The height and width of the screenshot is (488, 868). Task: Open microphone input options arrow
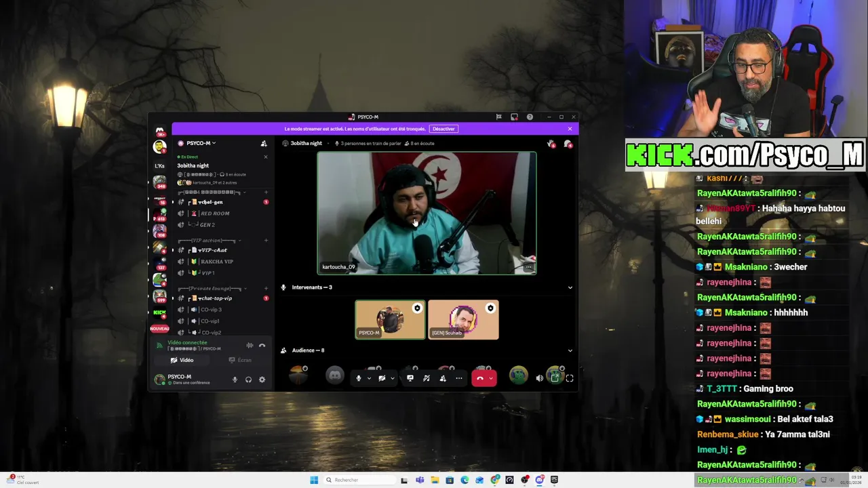tap(369, 378)
